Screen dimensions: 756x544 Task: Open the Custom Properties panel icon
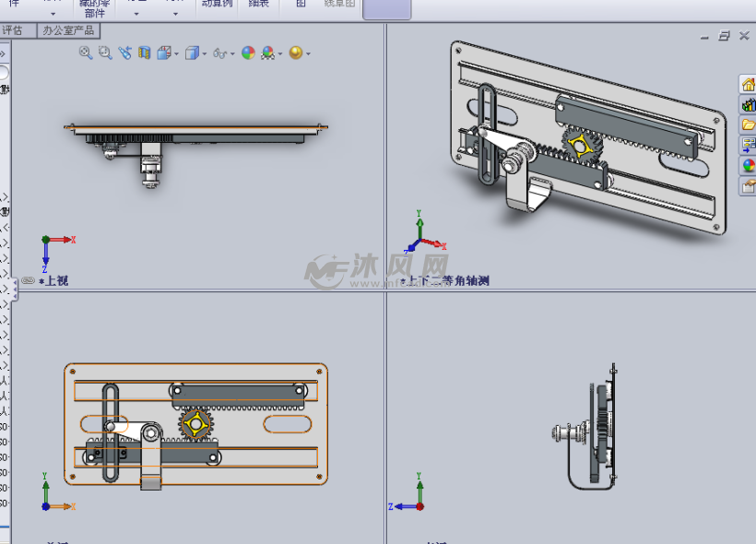[x=748, y=186]
